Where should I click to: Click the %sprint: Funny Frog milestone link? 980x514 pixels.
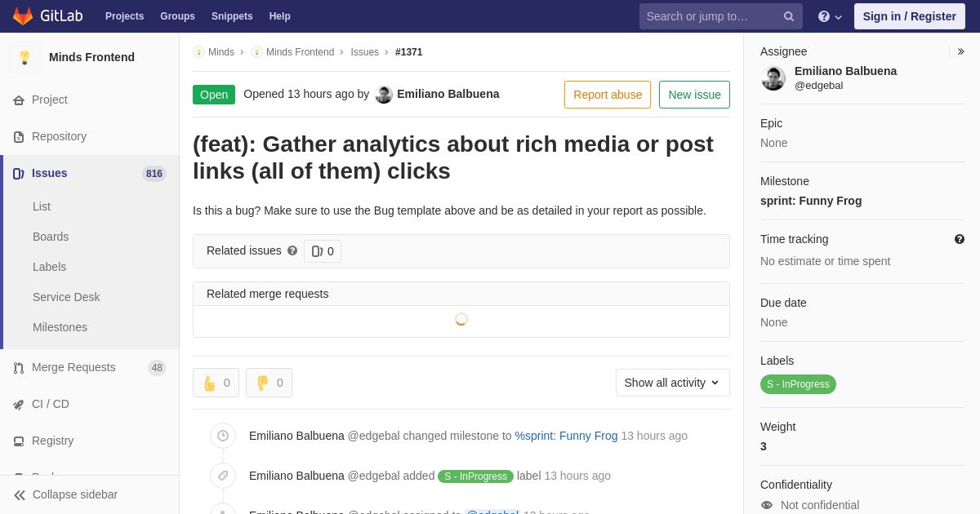[566, 436]
